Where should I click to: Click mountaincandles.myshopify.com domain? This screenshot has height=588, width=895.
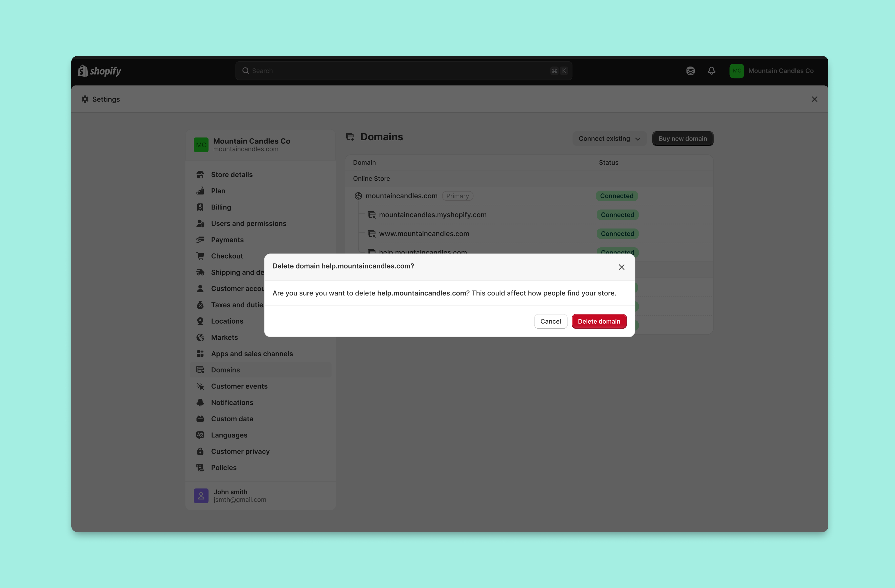click(433, 214)
